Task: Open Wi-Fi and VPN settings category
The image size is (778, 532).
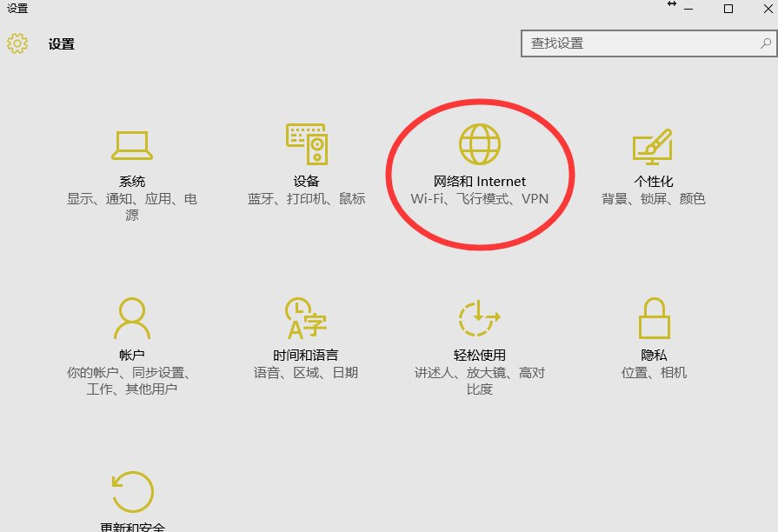Action: point(480,198)
